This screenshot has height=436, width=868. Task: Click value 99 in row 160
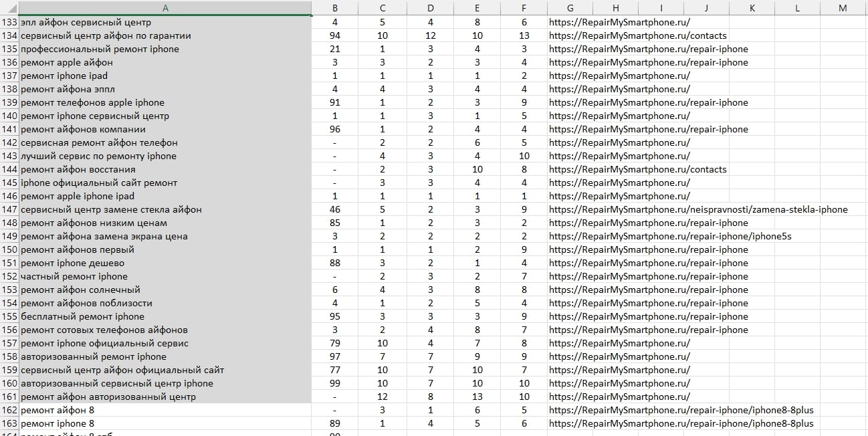pyautogui.click(x=335, y=383)
